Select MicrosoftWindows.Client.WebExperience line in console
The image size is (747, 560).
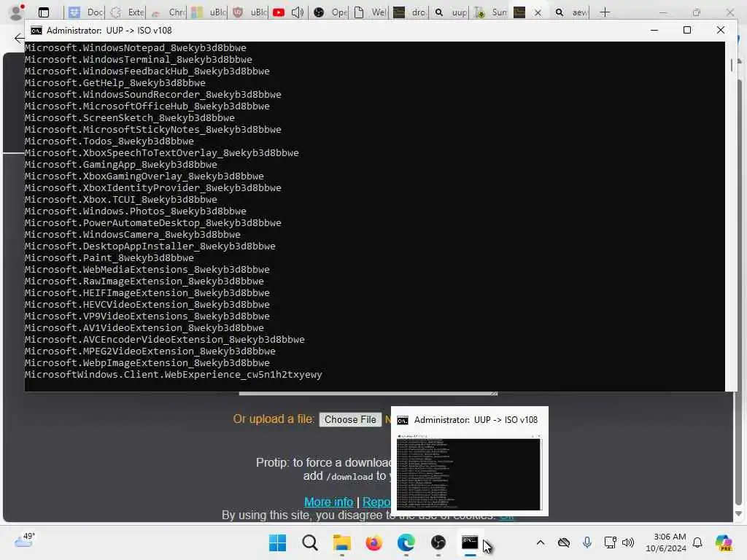tap(174, 374)
